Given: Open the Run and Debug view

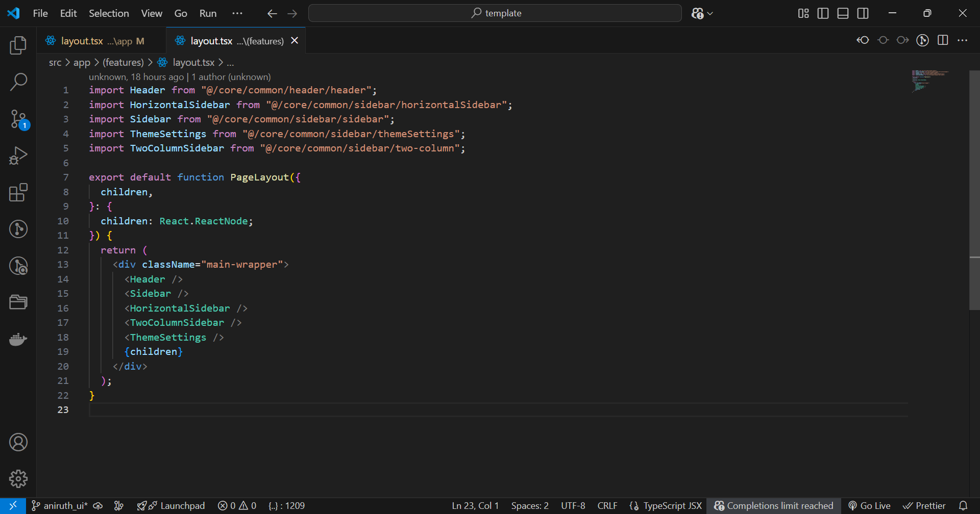Looking at the screenshot, I should (18, 156).
